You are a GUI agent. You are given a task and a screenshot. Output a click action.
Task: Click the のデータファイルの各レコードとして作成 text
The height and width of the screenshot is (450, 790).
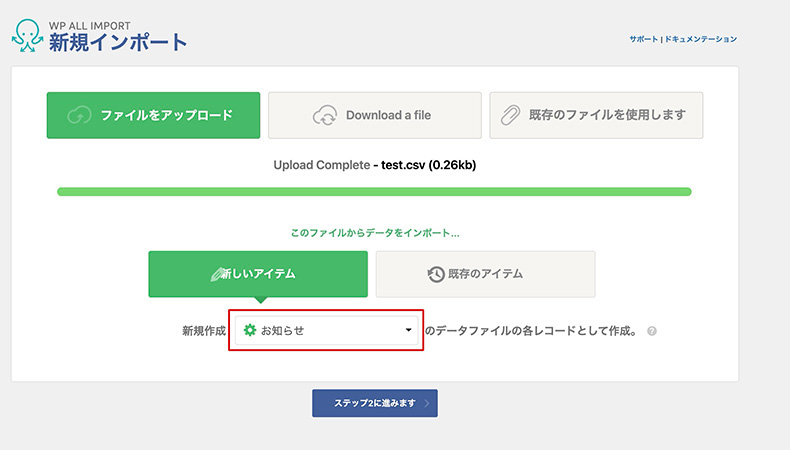coord(532,331)
